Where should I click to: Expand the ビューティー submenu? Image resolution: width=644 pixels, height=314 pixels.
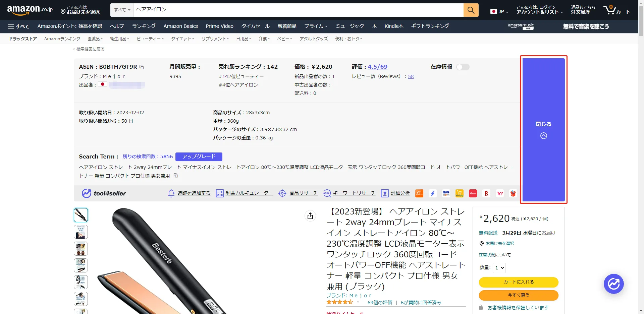click(x=150, y=39)
